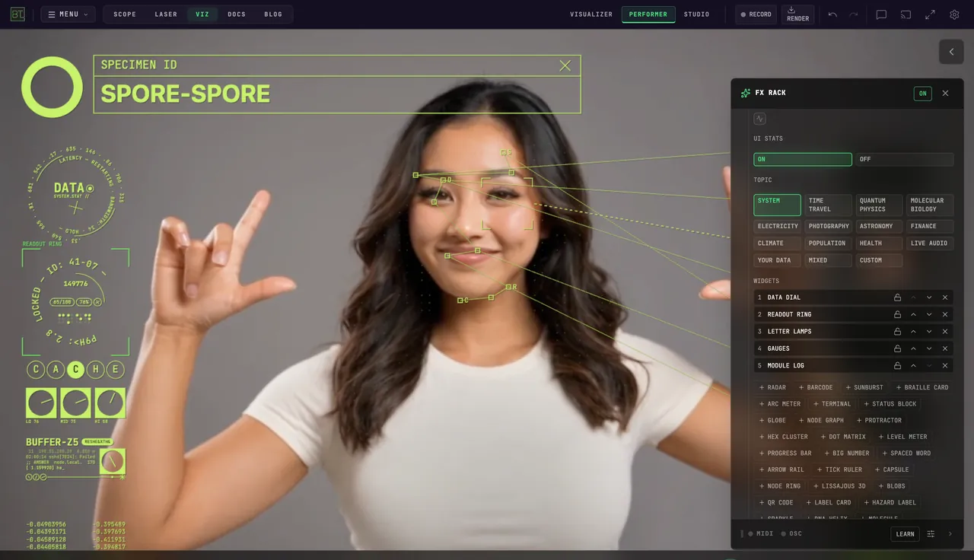The image size is (974, 560).
Task: Enter fullscreen with the expand arrows icon
Action: pyautogui.click(x=930, y=14)
